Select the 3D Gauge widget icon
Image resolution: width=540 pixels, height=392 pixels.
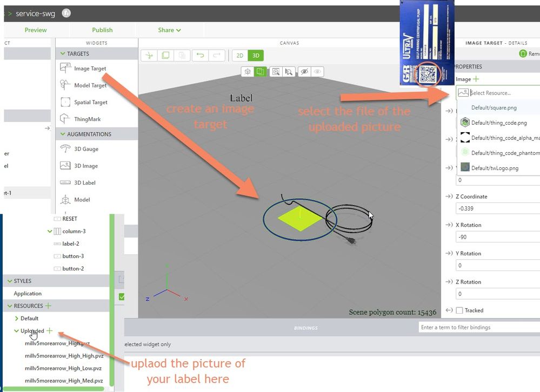coord(65,148)
